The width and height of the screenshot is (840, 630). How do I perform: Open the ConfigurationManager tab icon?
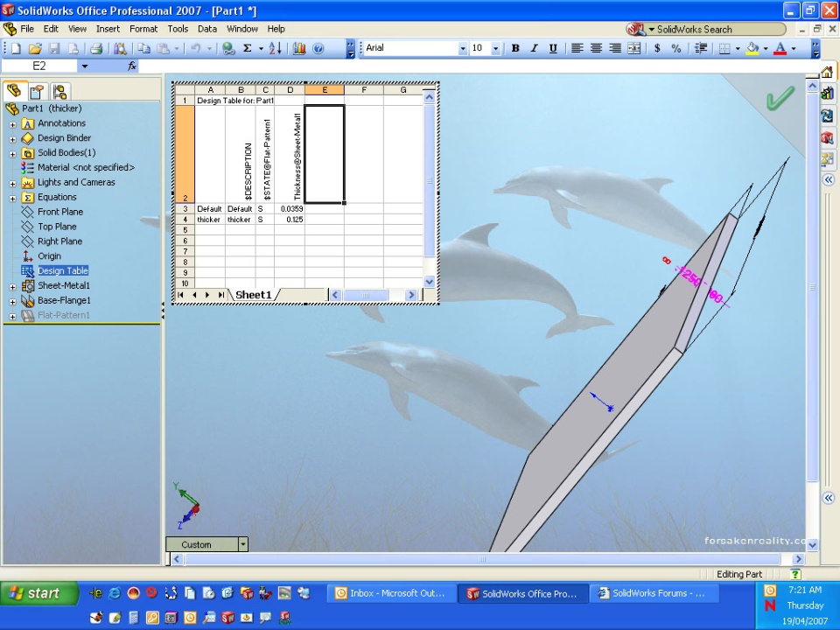point(59,91)
